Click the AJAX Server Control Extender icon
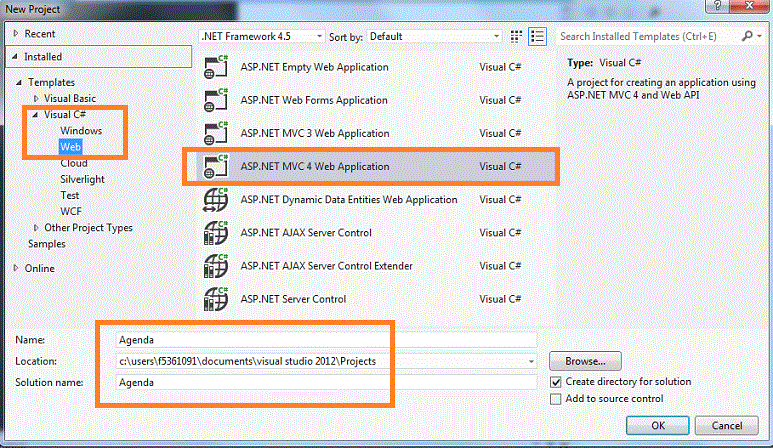The image size is (773, 448). 216,266
